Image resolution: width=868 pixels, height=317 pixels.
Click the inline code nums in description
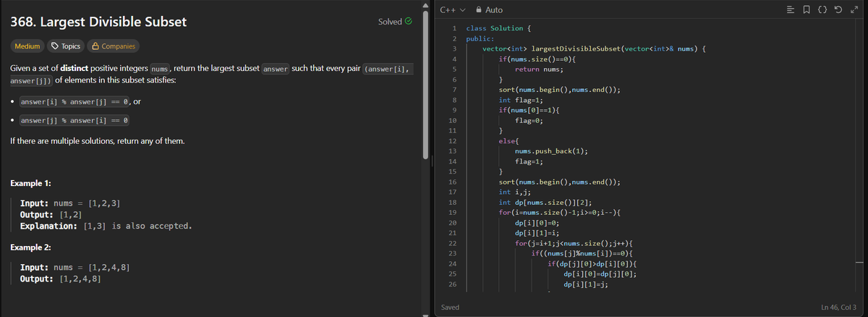[159, 69]
